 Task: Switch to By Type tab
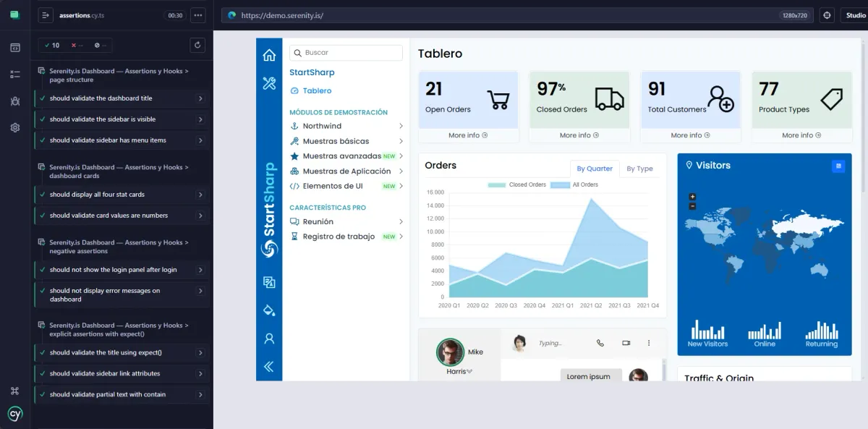(639, 169)
